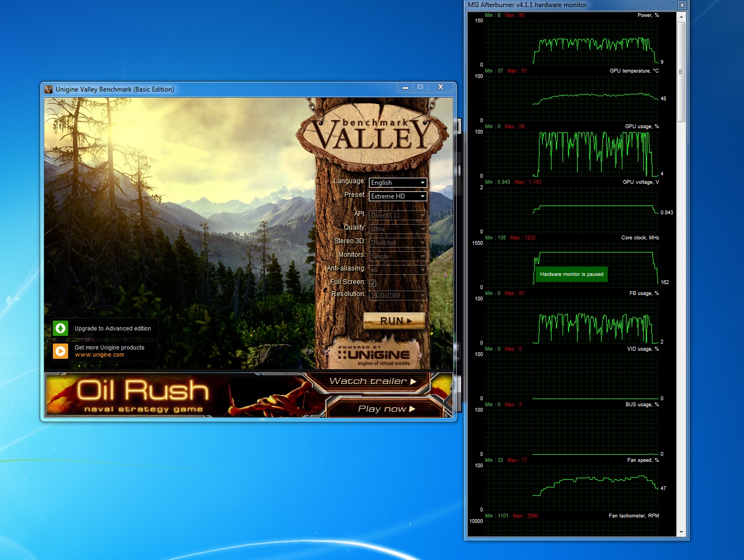744x560 pixels.
Task: Click the scroll up arrow in Afterburner monitor
Action: pyautogui.click(x=681, y=17)
